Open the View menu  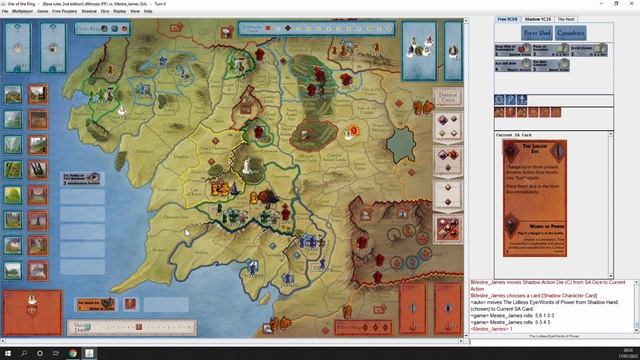coord(135,11)
